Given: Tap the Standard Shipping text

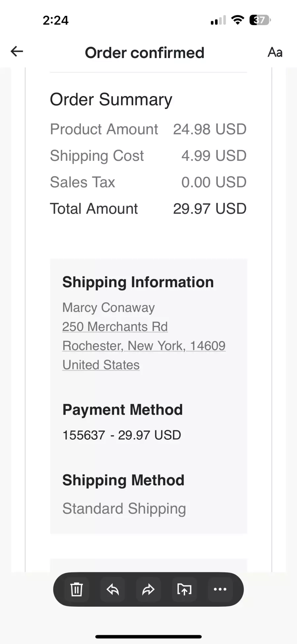Looking at the screenshot, I should (124, 509).
